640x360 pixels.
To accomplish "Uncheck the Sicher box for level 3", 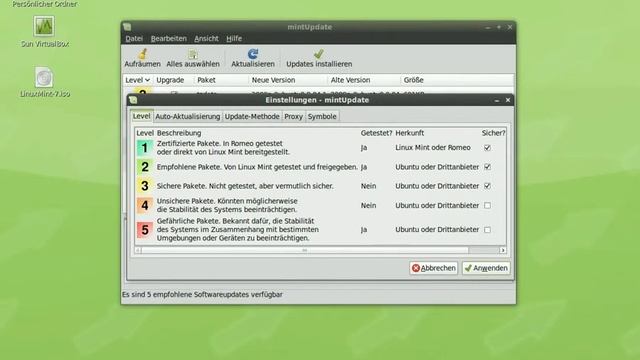I will [x=487, y=186].
